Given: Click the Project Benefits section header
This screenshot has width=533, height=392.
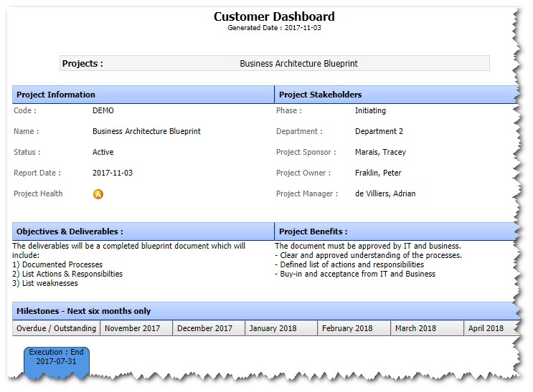Looking at the screenshot, I should click(397, 231).
